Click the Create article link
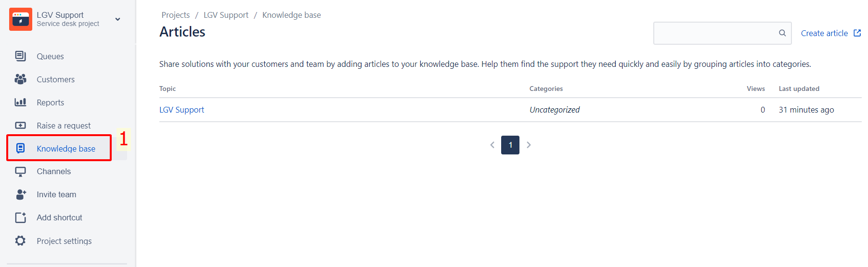 point(824,33)
